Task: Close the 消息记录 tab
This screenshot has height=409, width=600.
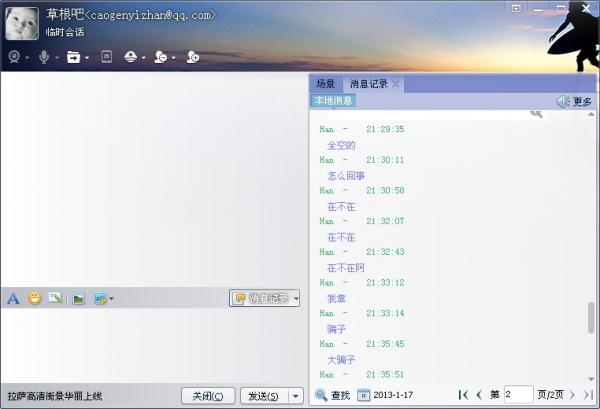Action: coord(396,84)
